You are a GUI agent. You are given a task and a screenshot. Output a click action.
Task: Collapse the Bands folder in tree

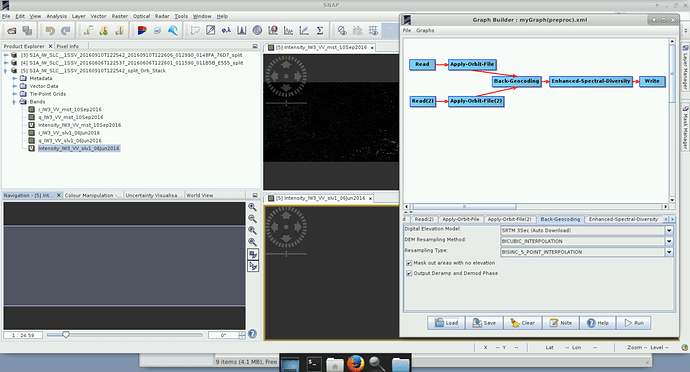pyautogui.click(x=14, y=102)
